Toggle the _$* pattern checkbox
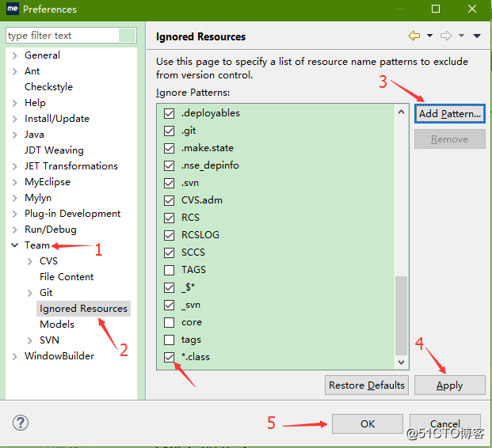492x448 pixels. point(169,287)
